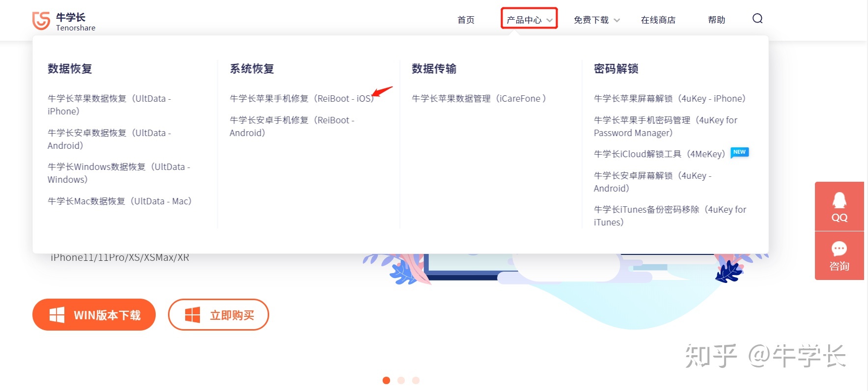This screenshot has width=868, height=391.
Task: Open the 帮助 menu item
Action: [x=716, y=20]
